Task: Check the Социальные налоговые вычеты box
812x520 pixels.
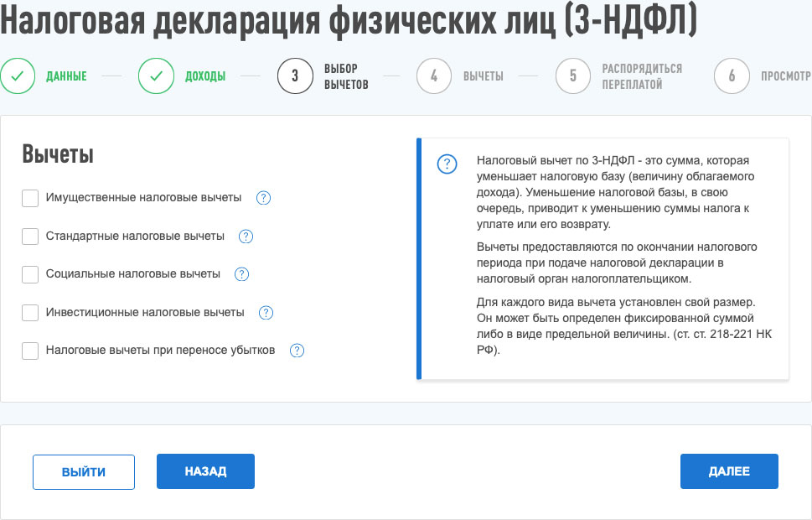Action: click(x=30, y=274)
